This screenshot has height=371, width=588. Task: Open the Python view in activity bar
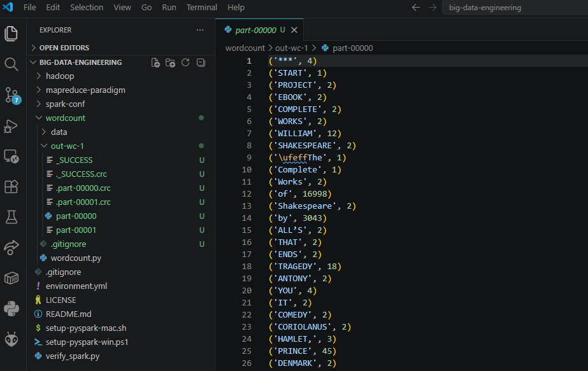[11, 309]
